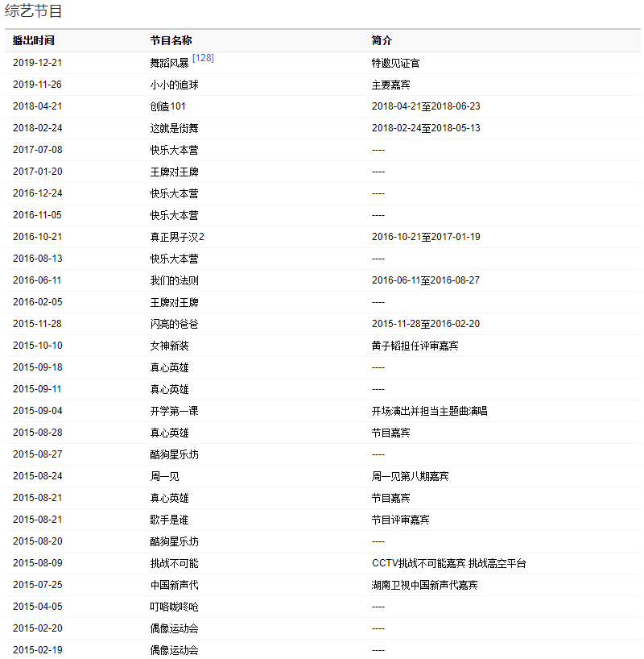Select the 这就是街舞 program name
Viewport: 644px width, 659px height.
click(x=174, y=128)
